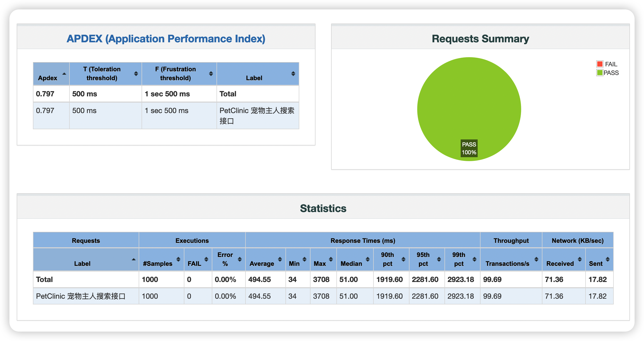Click the Response Times (ms) group header
The image size is (644, 341).
tap(363, 240)
